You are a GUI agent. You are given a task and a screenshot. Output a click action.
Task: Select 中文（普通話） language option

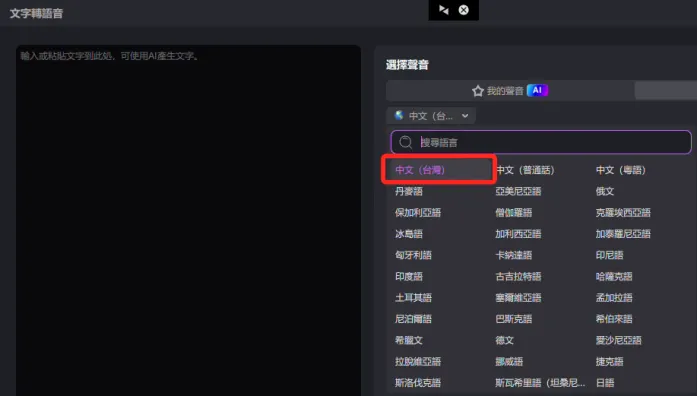click(x=525, y=170)
